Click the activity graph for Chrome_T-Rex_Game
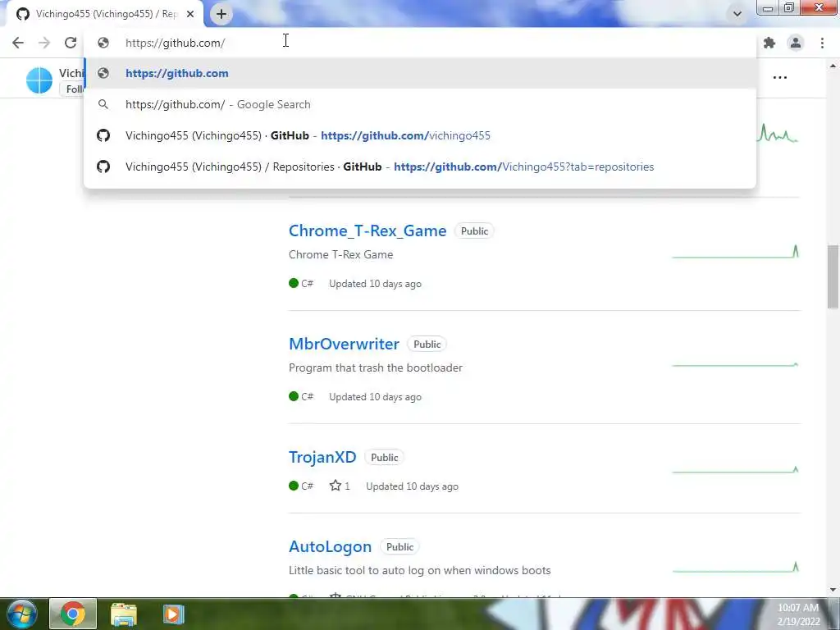840x630 pixels. 736,252
